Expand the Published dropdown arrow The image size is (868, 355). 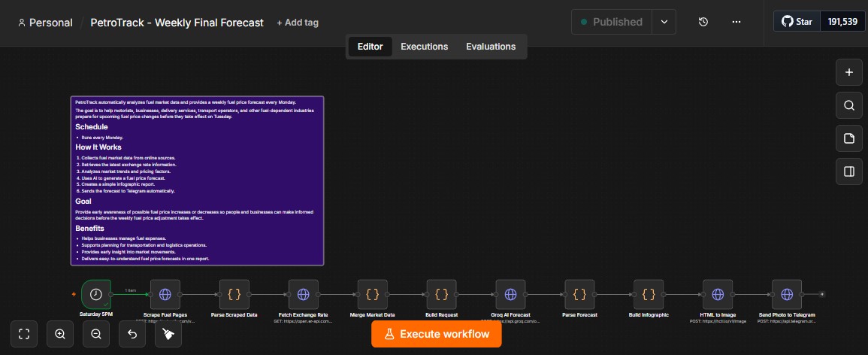pyautogui.click(x=664, y=22)
